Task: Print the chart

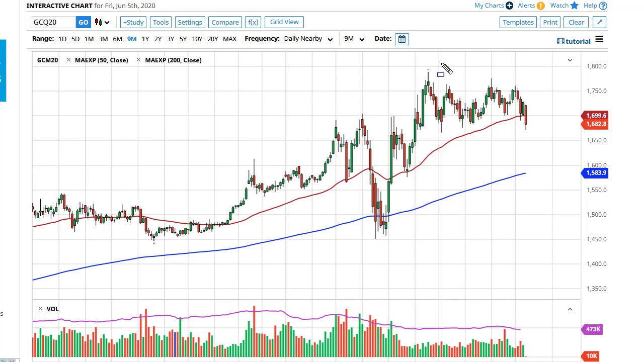Action: click(550, 22)
